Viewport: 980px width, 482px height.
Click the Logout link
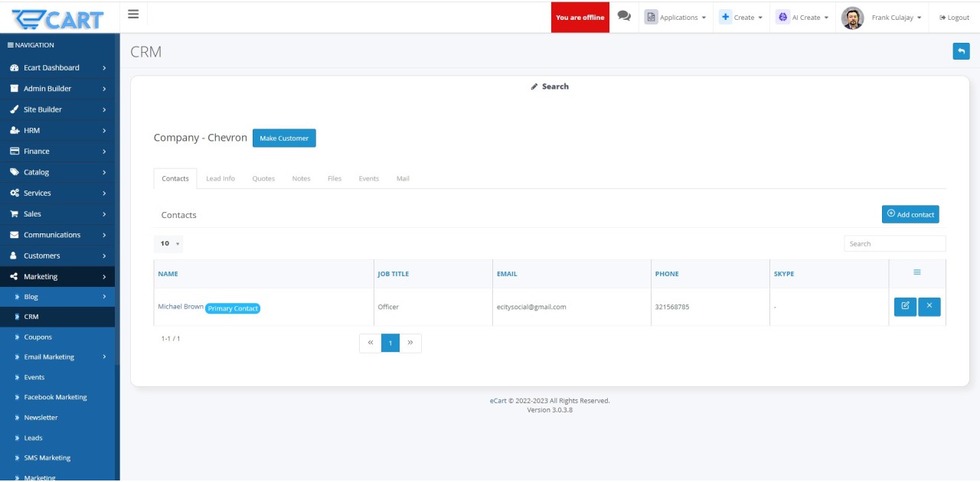[954, 18]
